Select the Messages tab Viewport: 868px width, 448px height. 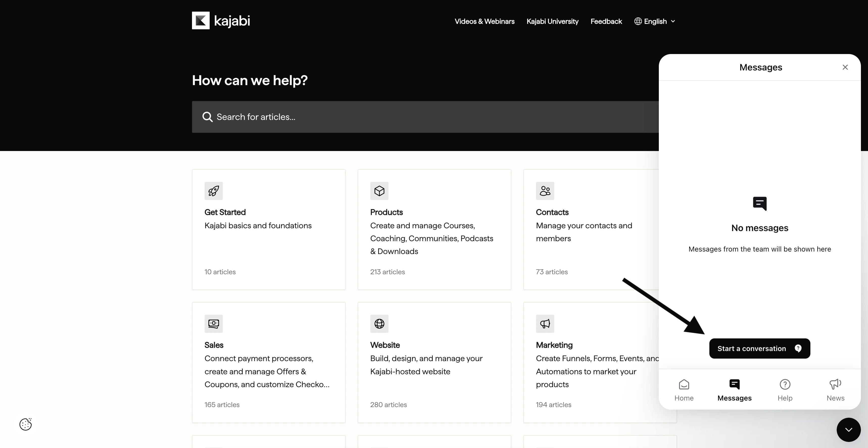point(734,390)
